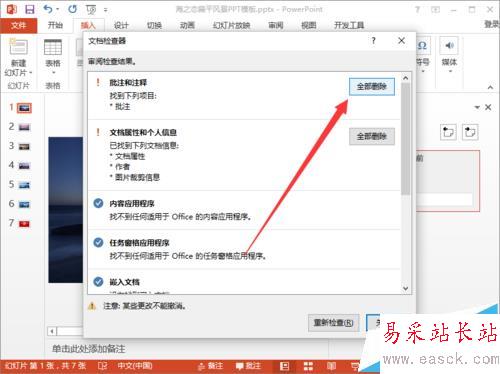The image size is (500, 374).
Task: Click next comment icon in comments pane
Action: (470, 132)
